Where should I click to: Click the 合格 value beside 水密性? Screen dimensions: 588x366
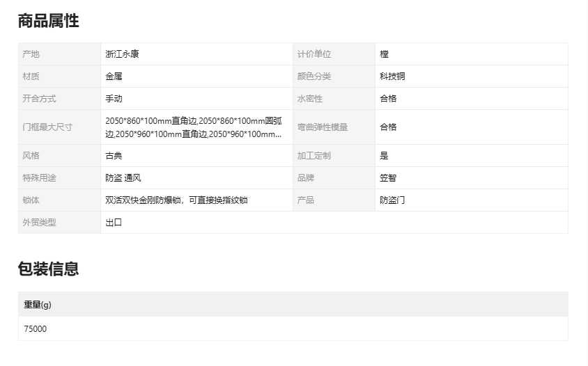[x=388, y=99]
